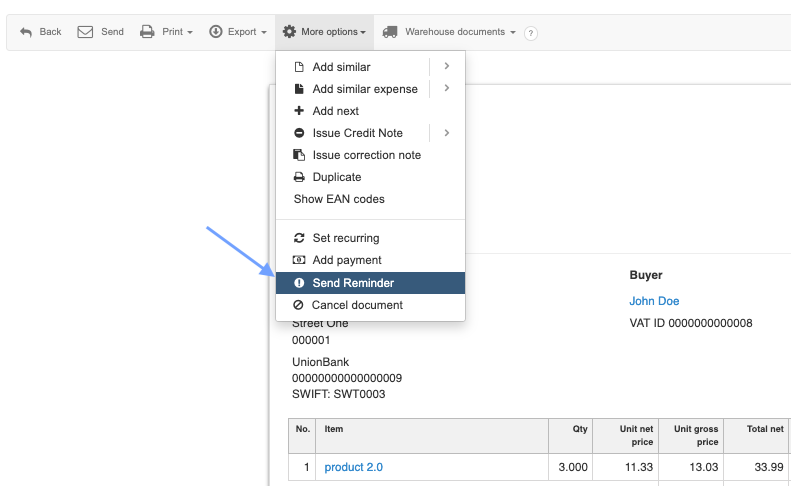Select Show EAN codes option

(x=339, y=199)
